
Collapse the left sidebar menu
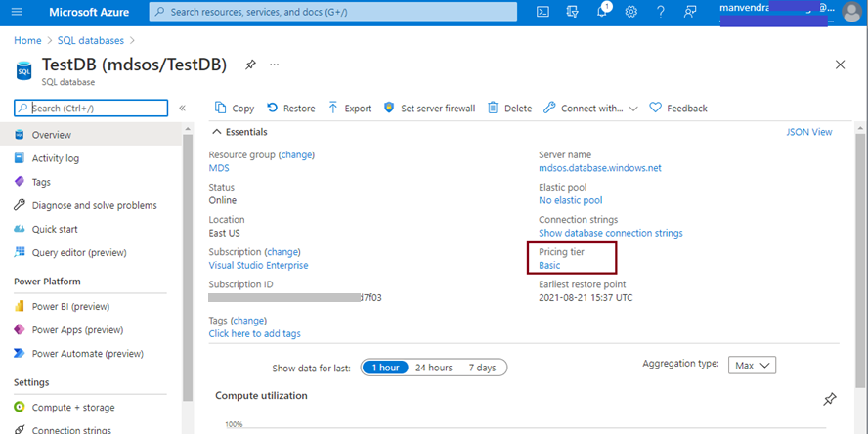(183, 108)
